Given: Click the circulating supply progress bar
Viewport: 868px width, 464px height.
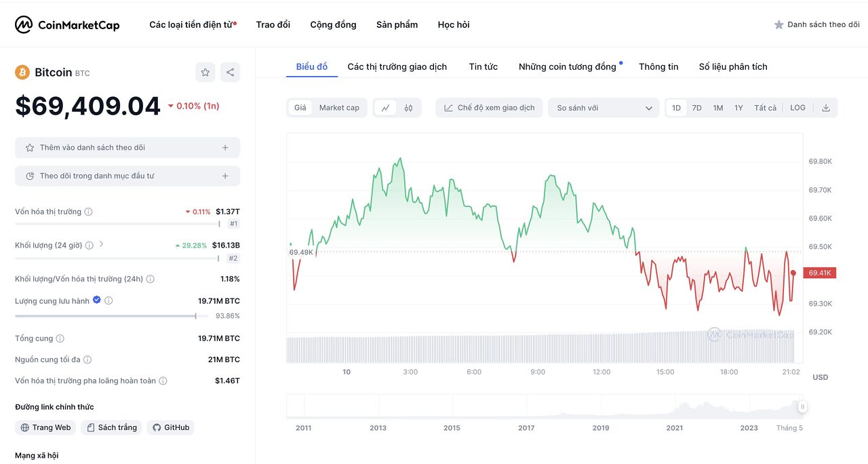Looking at the screenshot, I should [x=113, y=316].
